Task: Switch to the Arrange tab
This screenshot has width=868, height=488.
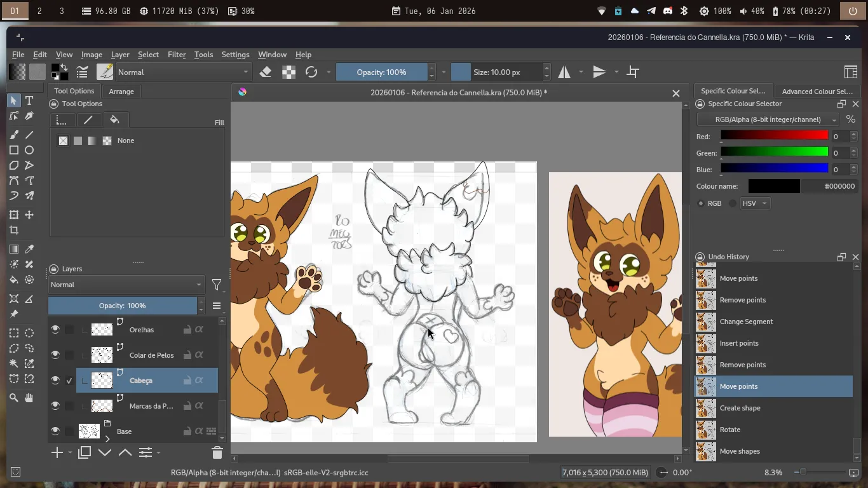Action: (121, 91)
